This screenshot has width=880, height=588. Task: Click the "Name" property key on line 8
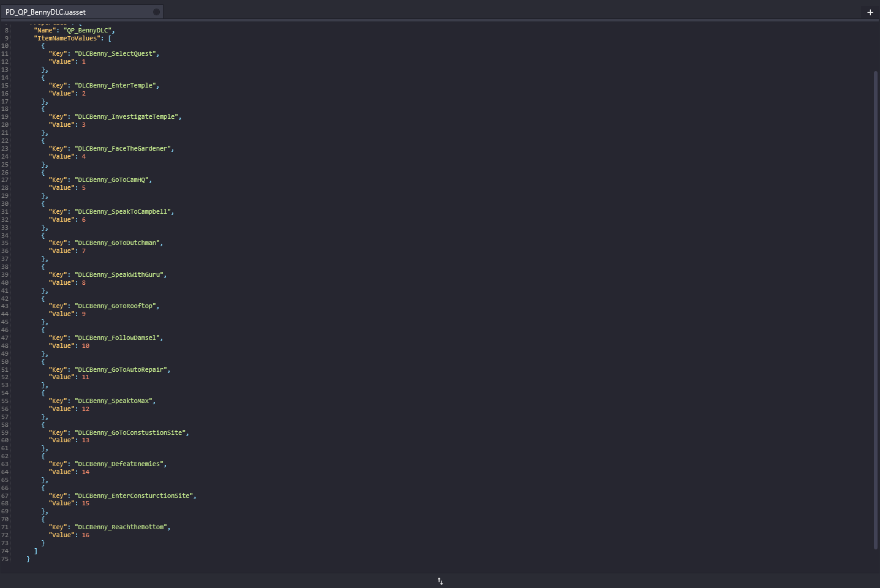(45, 30)
